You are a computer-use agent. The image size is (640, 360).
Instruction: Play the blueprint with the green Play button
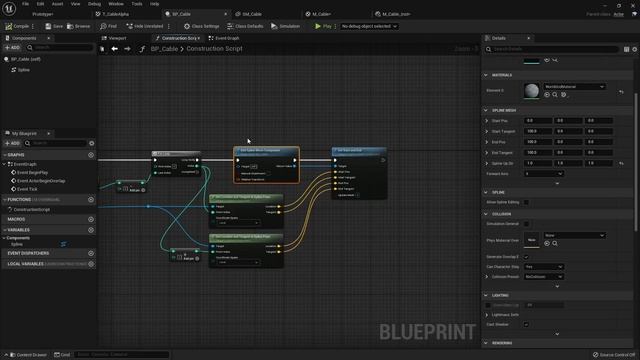pyautogui.click(x=323, y=26)
